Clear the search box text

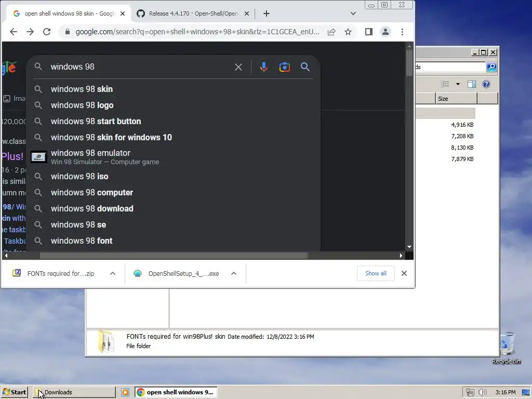(x=238, y=67)
